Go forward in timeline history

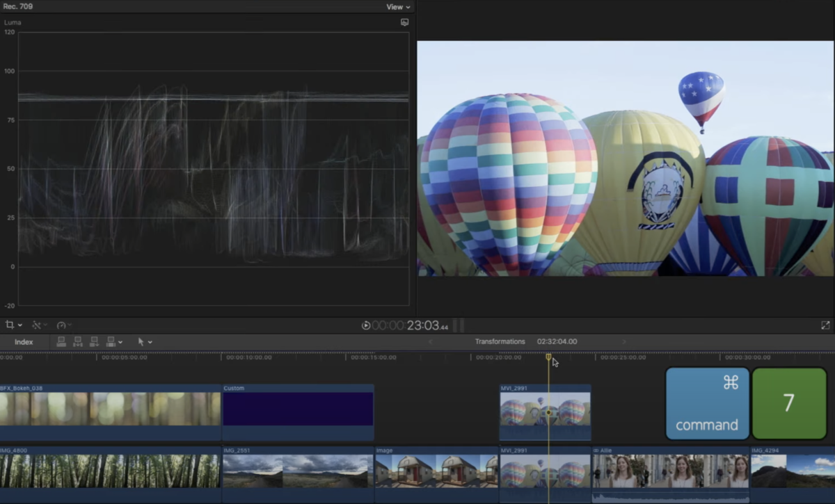click(x=623, y=341)
